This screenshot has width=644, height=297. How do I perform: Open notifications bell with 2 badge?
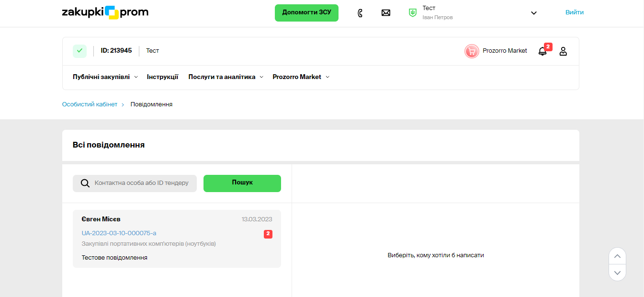point(542,51)
